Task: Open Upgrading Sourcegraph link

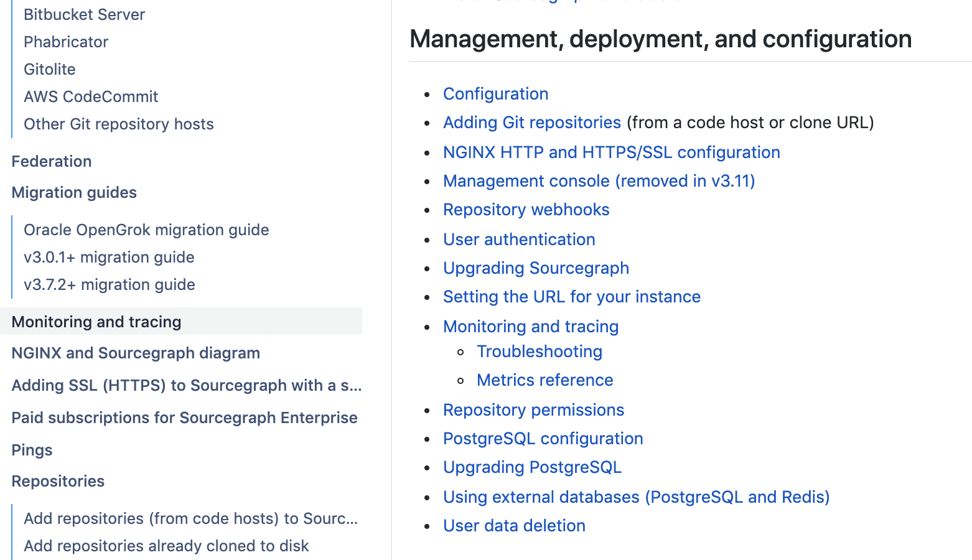Action: (x=536, y=268)
